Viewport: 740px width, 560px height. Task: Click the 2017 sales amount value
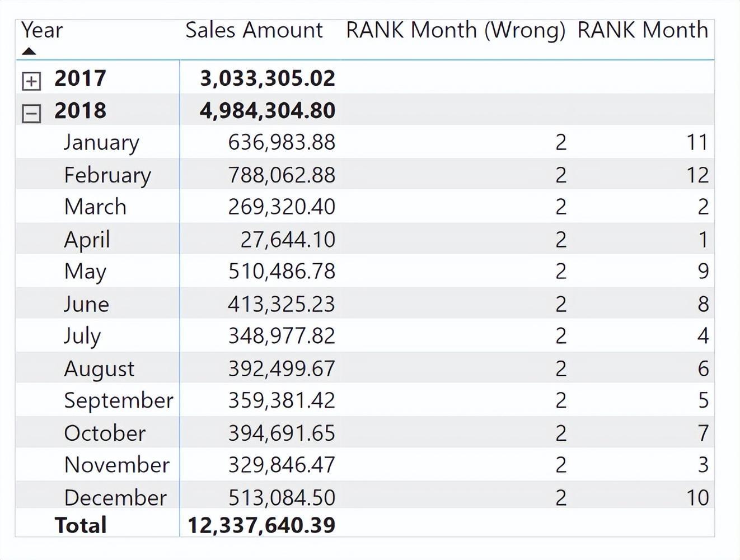(268, 78)
